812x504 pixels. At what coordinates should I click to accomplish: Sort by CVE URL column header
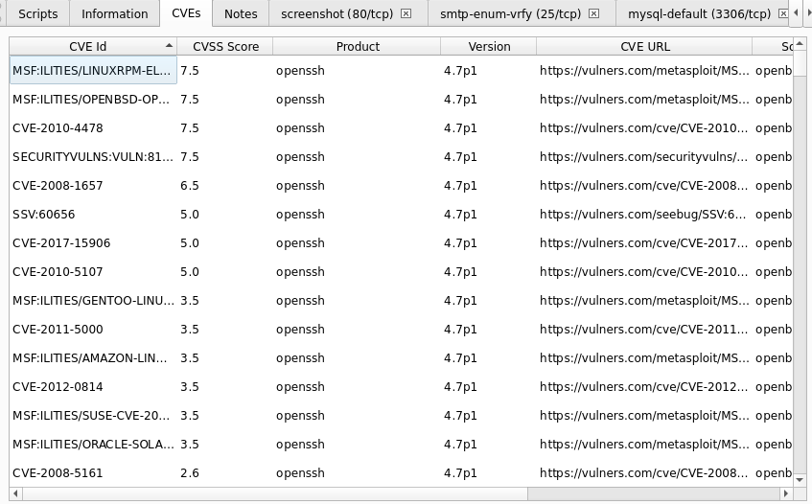[645, 47]
